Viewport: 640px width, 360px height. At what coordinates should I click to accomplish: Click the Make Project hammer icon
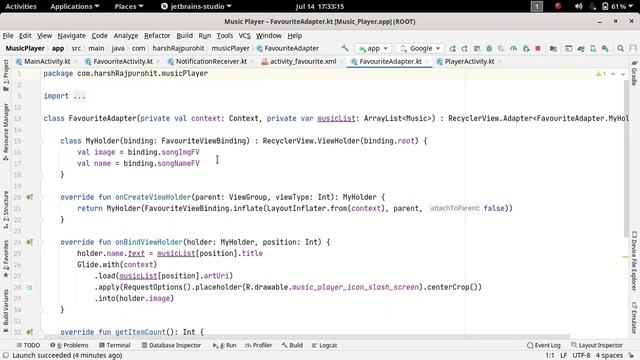click(x=345, y=48)
